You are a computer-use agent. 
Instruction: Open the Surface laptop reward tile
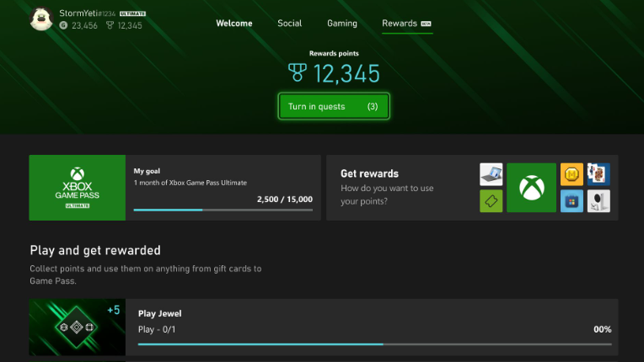[491, 174]
